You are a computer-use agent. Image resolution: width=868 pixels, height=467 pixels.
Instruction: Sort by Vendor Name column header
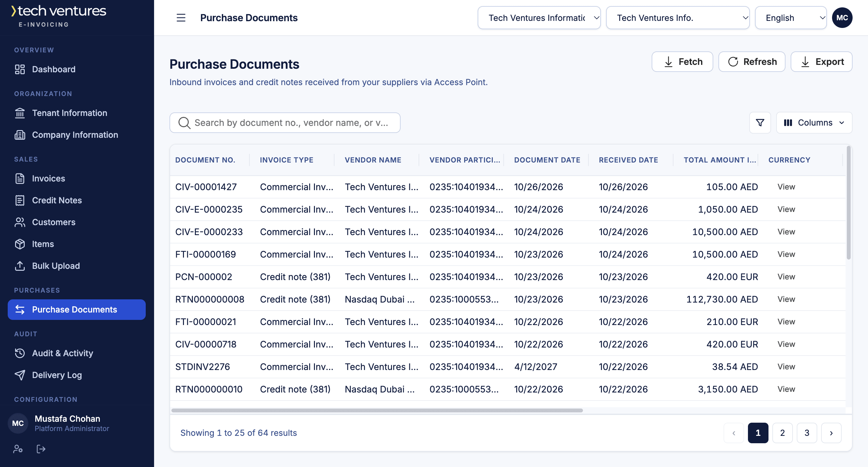click(x=373, y=160)
